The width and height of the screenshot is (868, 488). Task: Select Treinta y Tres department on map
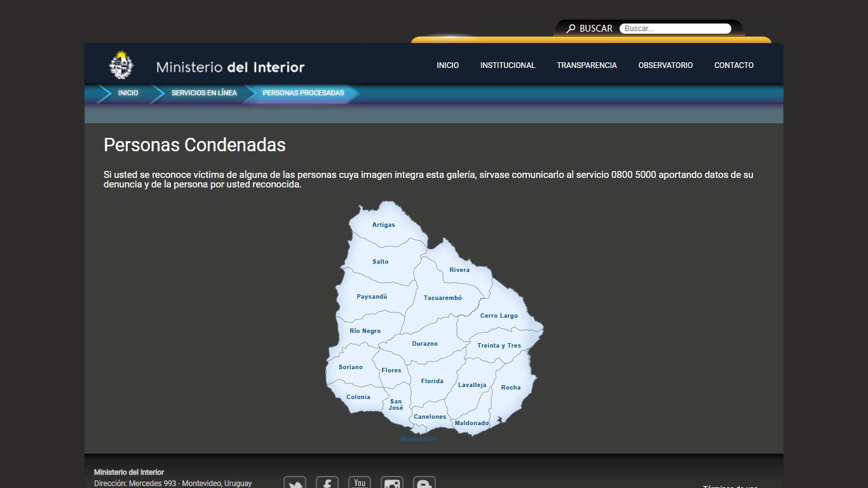pyautogui.click(x=499, y=346)
